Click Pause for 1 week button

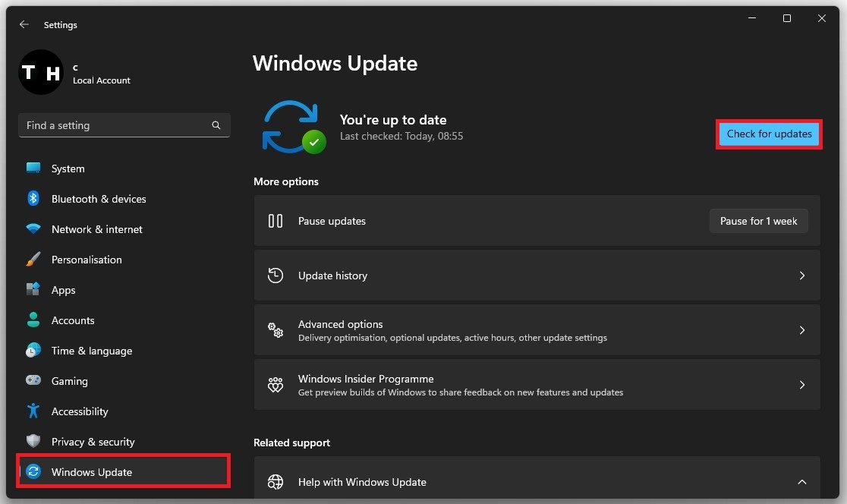click(758, 221)
